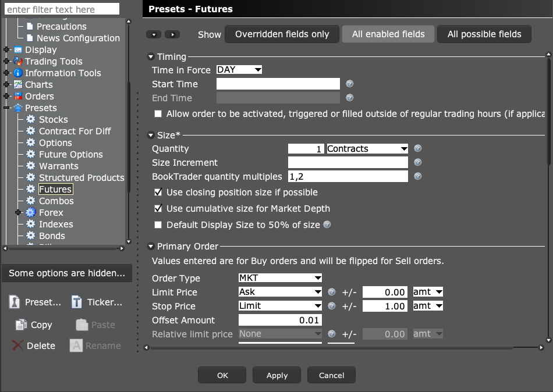Open the Contracts unit dropdown

pos(367,149)
